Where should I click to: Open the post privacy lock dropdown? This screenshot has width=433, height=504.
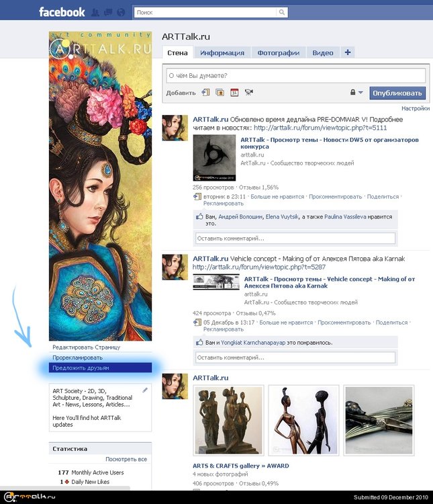click(356, 93)
